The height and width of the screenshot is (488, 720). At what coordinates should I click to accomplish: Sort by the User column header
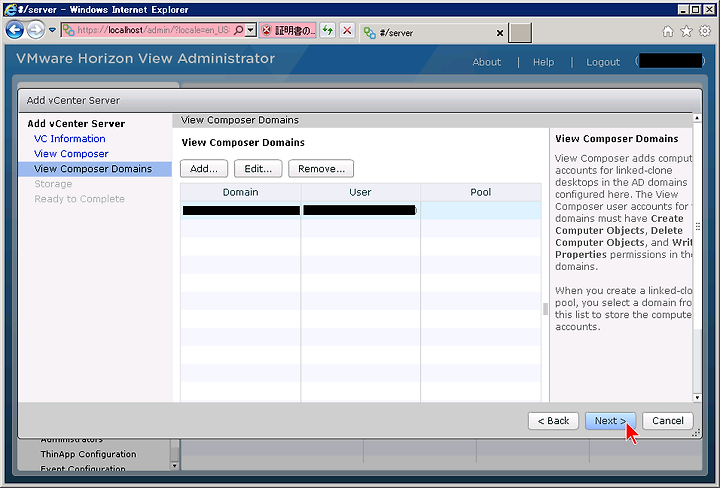360,192
